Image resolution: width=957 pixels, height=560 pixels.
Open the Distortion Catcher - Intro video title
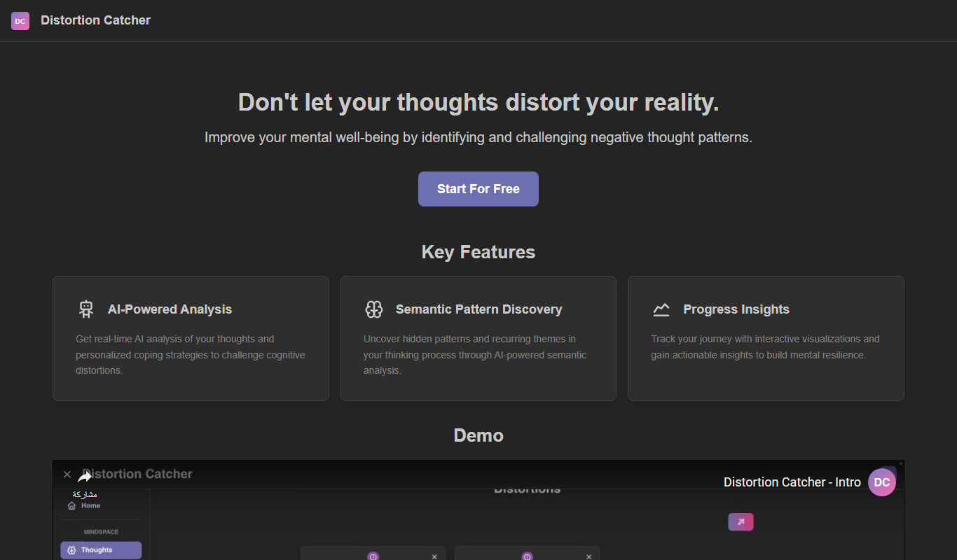[792, 482]
